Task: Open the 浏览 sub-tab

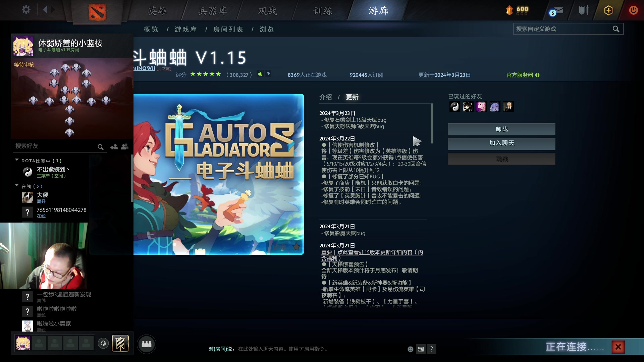Action: [267, 29]
